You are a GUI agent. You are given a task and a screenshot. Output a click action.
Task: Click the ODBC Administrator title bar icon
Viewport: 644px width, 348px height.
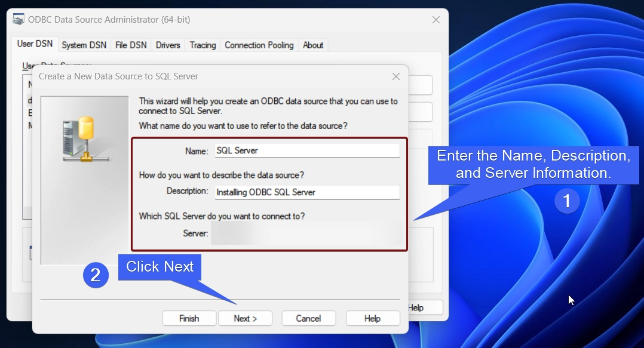click(x=19, y=19)
